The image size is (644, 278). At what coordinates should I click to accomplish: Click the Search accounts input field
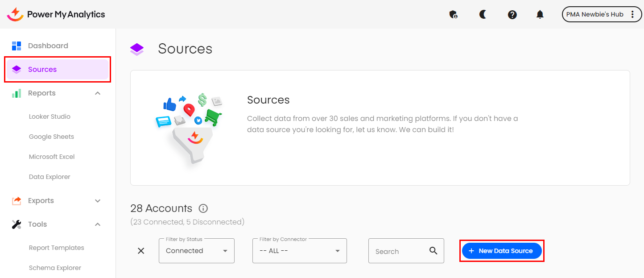[399, 251]
